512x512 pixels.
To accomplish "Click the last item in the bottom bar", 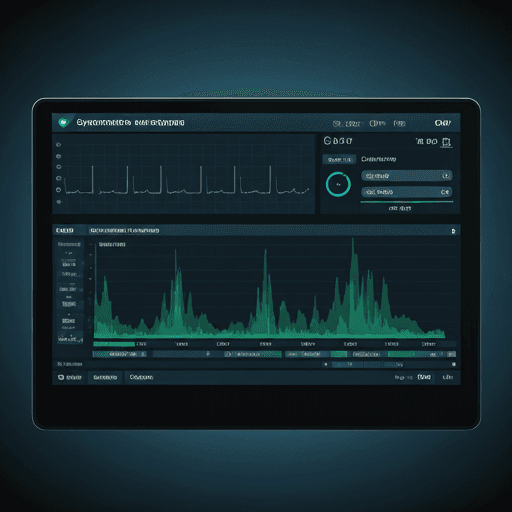I will [448, 377].
